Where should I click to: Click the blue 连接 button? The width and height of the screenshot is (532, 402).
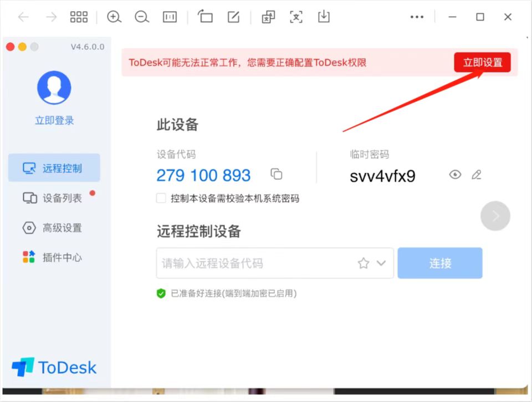pyautogui.click(x=439, y=263)
